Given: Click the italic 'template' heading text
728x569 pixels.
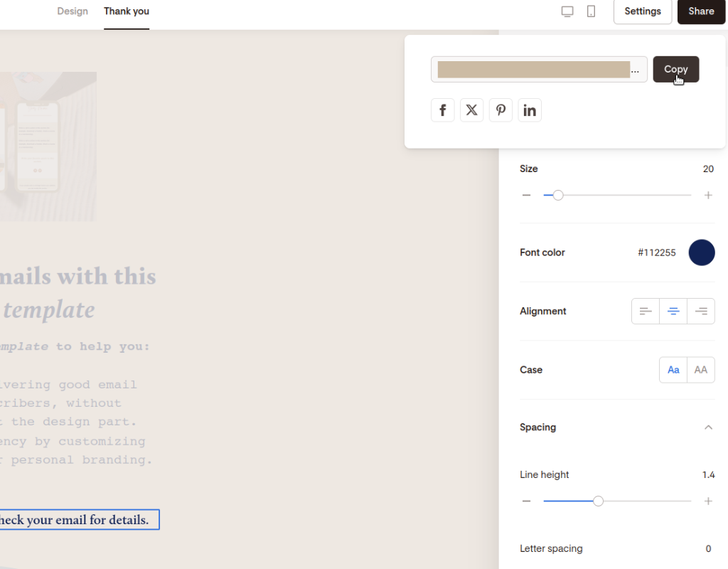Looking at the screenshot, I should pyautogui.click(x=49, y=310).
